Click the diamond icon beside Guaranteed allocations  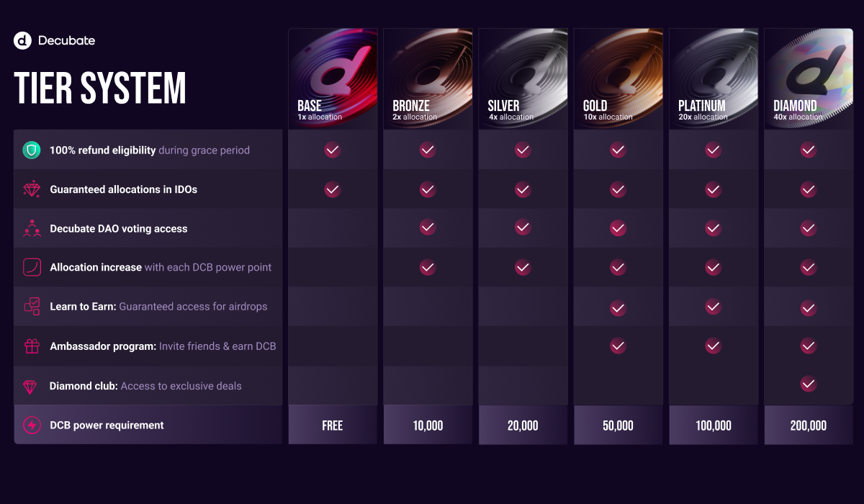(x=32, y=189)
